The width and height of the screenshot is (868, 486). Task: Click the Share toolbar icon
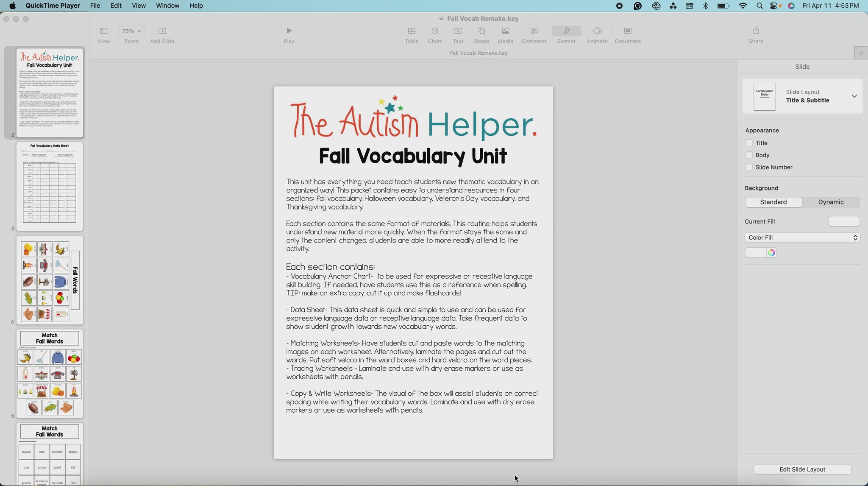pyautogui.click(x=756, y=31)
